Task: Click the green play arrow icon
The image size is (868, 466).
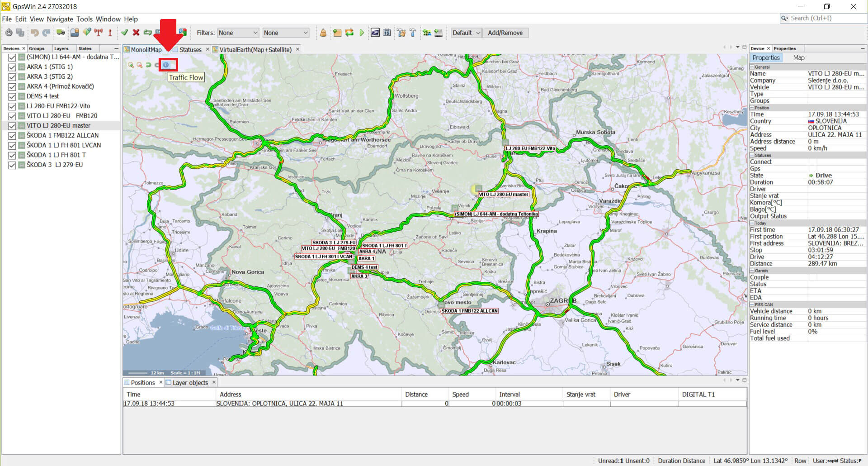Action: coord(362,33)
